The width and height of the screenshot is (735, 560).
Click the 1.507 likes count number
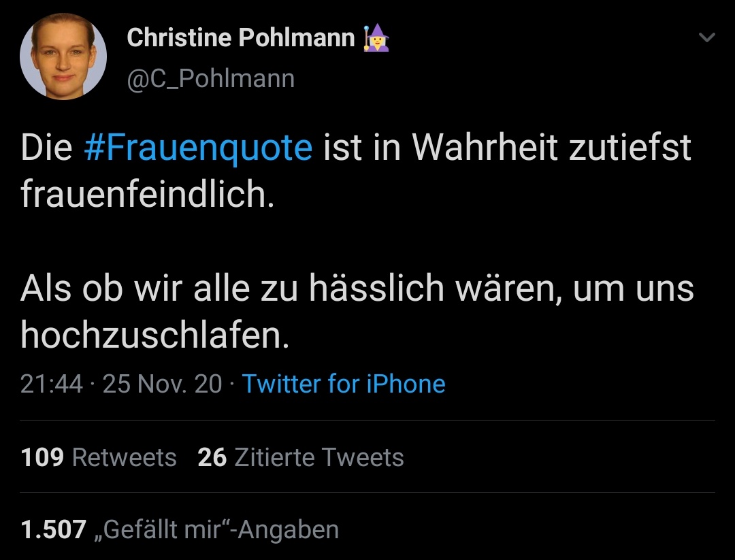[54, 529]
